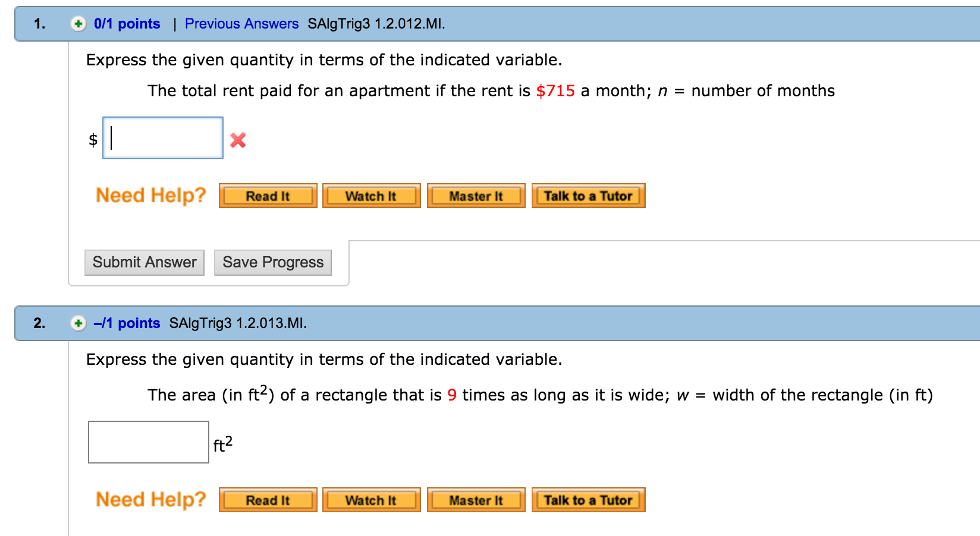Click the ft² answer box for question 2

point(148,442)
